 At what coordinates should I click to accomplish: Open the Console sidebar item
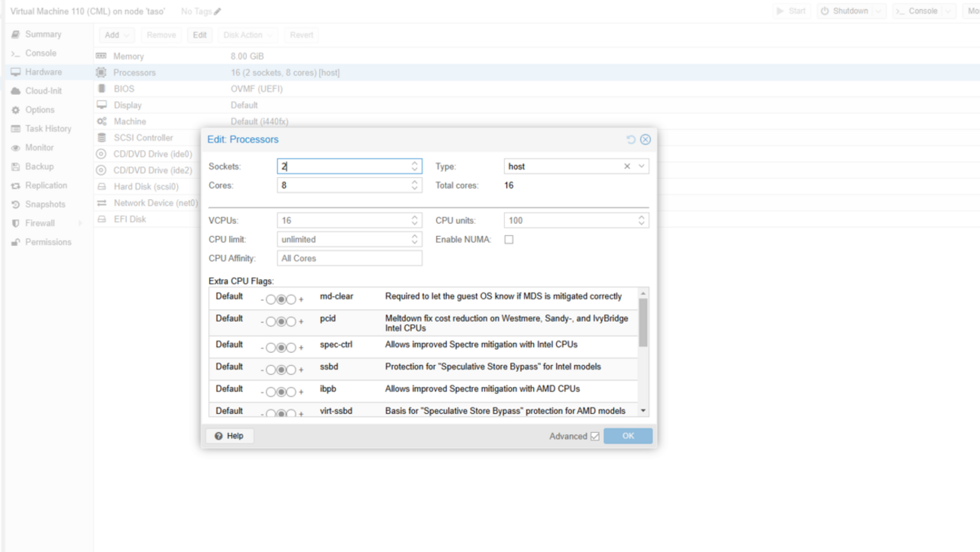coord(41,54)
